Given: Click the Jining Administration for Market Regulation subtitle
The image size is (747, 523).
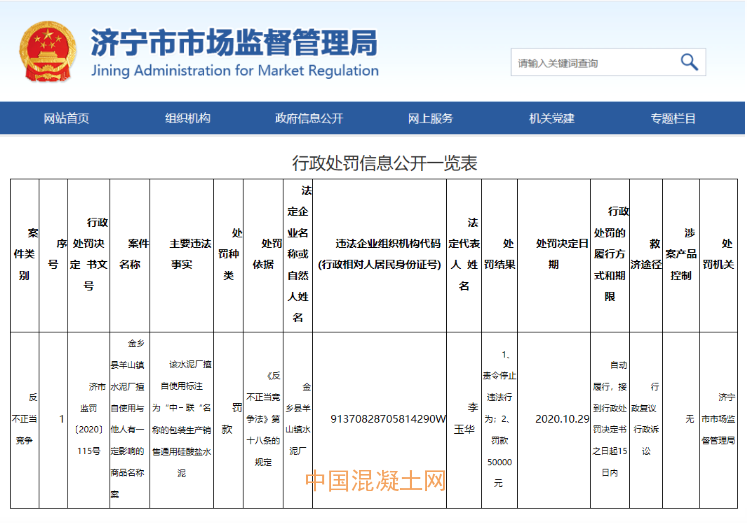Looking at the screenshot, I should click(234, 71).
